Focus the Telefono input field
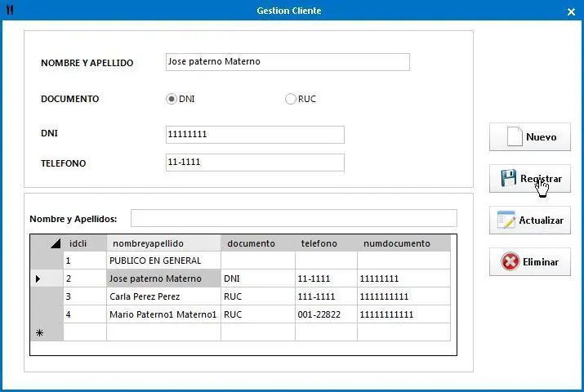The width and height of the screenshot is (584, 392). (255, 163)
